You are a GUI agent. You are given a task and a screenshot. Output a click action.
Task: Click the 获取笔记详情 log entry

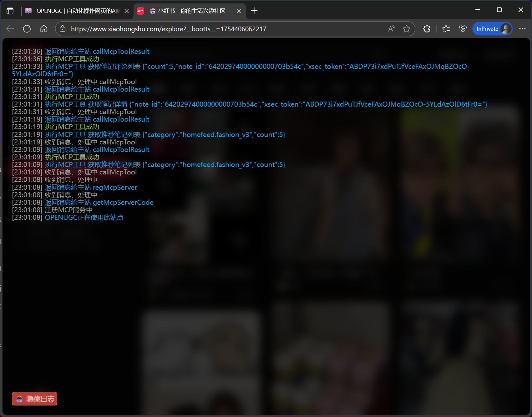point(250,104)
